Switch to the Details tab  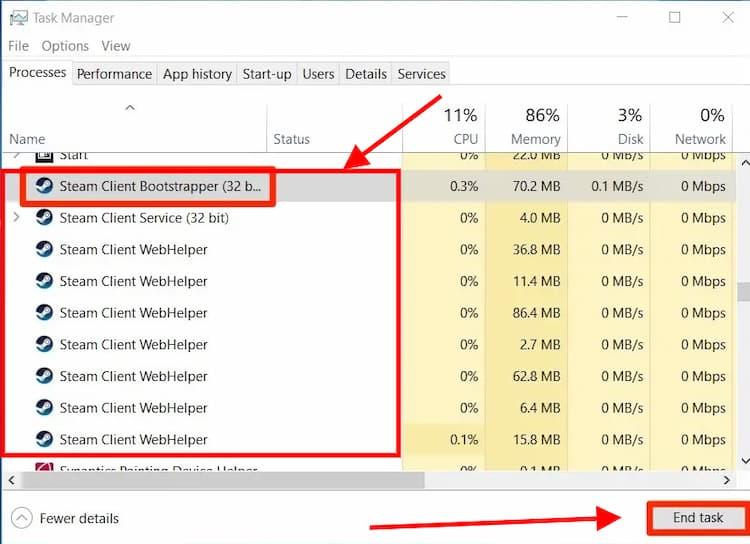(x=366, y=74)
